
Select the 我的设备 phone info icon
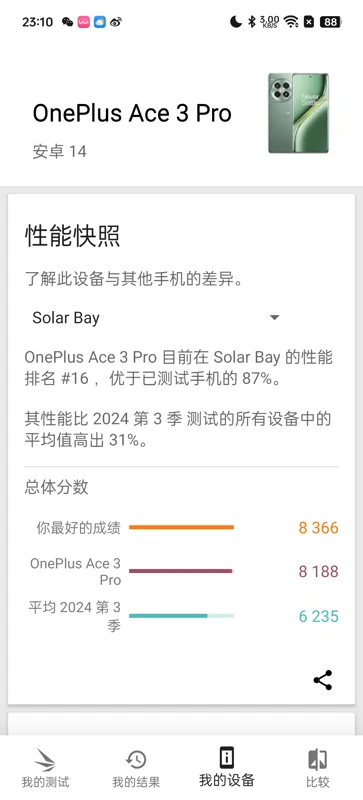point(227,757)
